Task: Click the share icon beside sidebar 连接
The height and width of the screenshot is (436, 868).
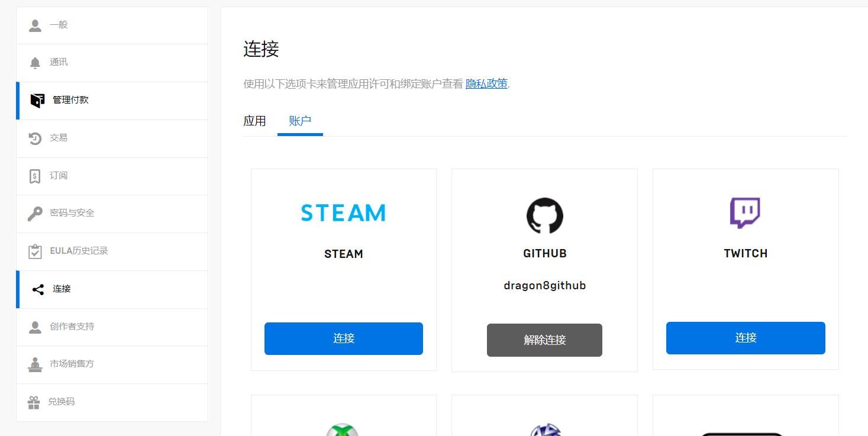Action: 38,289
